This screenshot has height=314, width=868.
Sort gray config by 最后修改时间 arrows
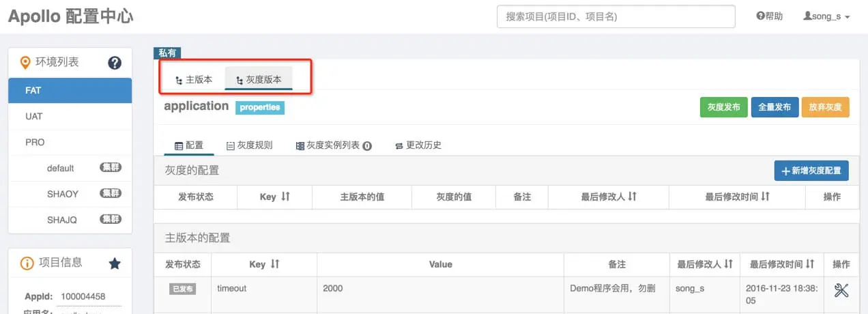click(765, 197)
